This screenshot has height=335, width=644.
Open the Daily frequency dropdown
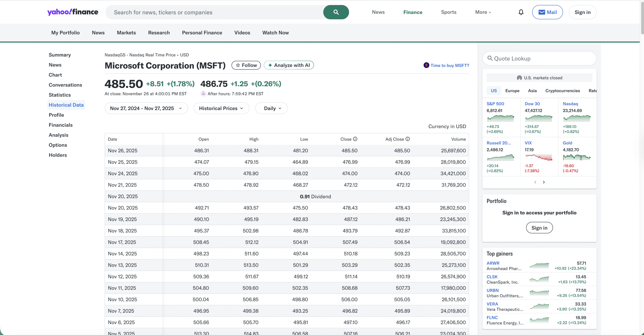[x=271, y=108]
